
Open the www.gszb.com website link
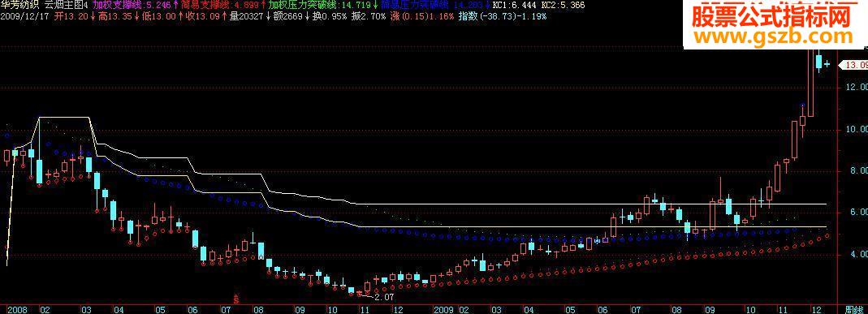pos(773,37)
